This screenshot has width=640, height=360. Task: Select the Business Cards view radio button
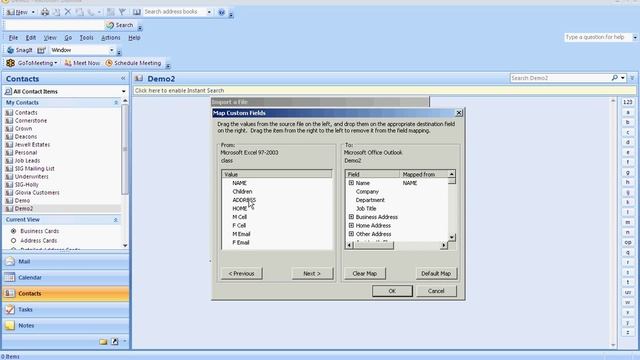[x=13, y=231]
